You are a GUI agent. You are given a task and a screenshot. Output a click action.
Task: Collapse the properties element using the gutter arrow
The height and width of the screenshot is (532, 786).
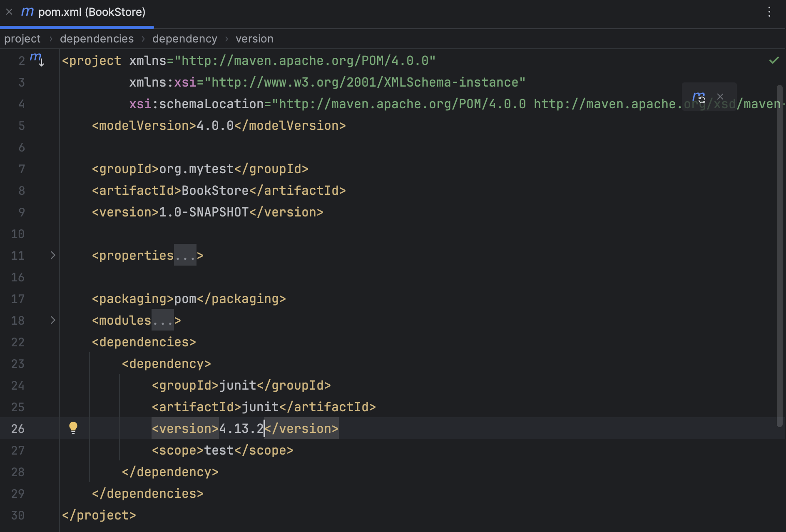[x=52, y=255]
